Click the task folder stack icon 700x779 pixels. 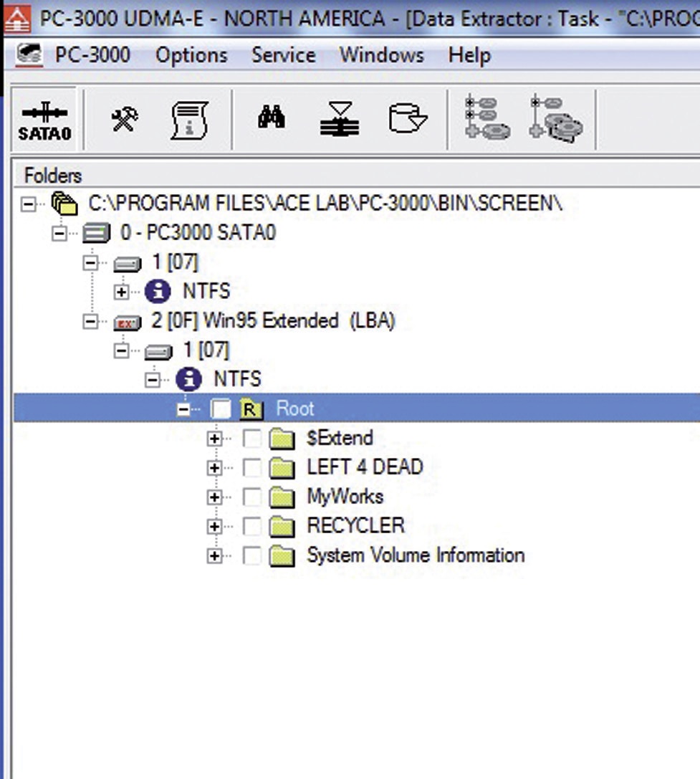[64, 204]
